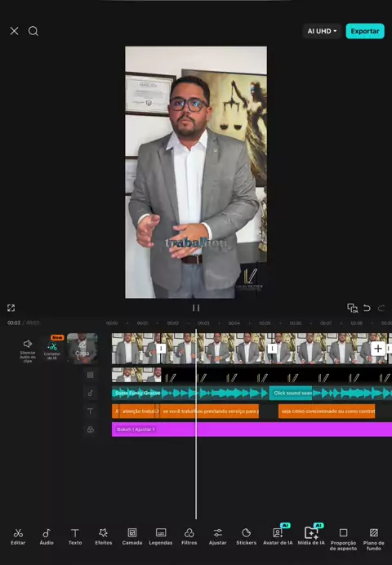
Task: Open the Proporção de aspecto options
Action: point(343,539)
